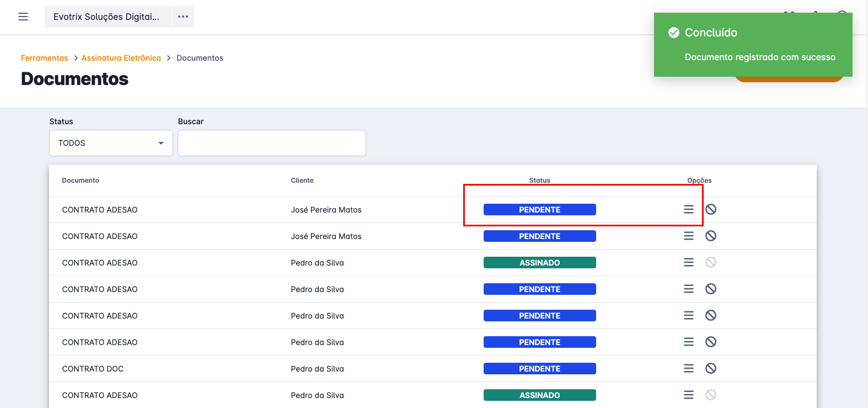Screen dimensions: 868x408
Task: Open Evotrix Soluções Digitais company selector
Action: pos(107,17)
